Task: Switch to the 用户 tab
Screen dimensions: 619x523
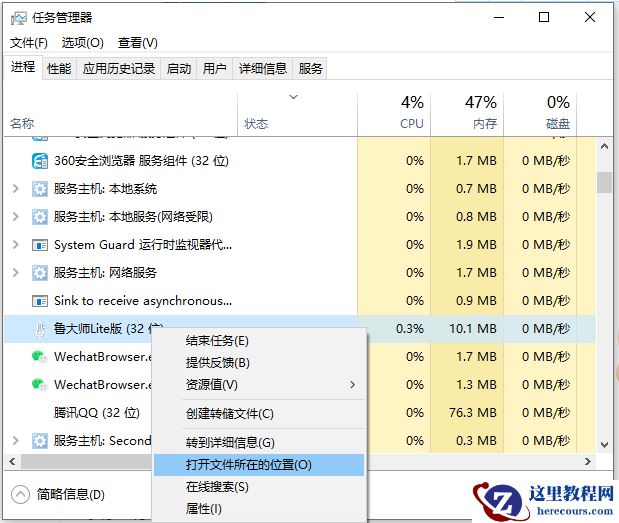Action: 215,69
